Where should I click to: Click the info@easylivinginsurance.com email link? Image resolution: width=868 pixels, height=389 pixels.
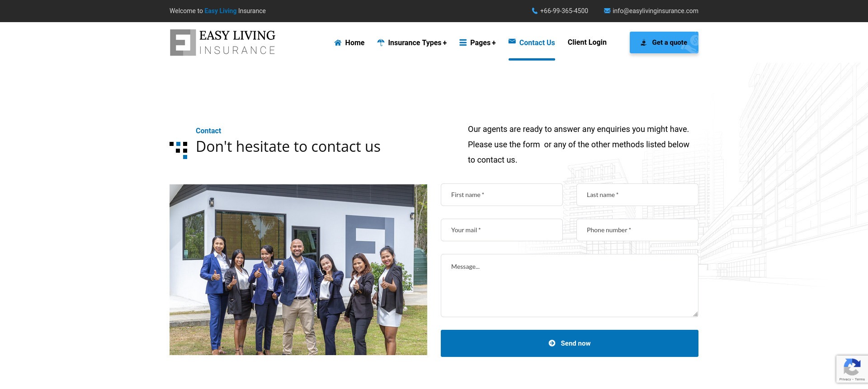655,11
